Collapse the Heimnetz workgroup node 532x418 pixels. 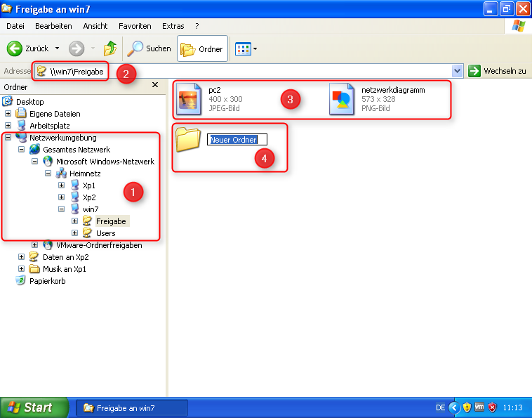(x=48, y=174)
